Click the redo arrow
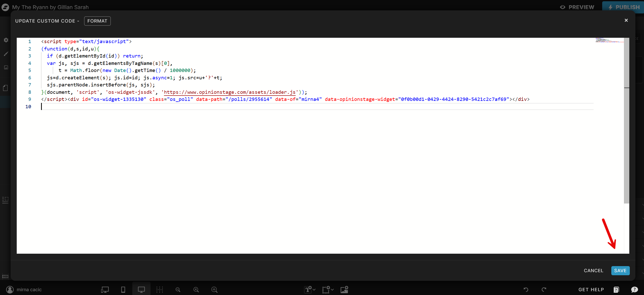 pyautogui.click(x=544, y=290)
